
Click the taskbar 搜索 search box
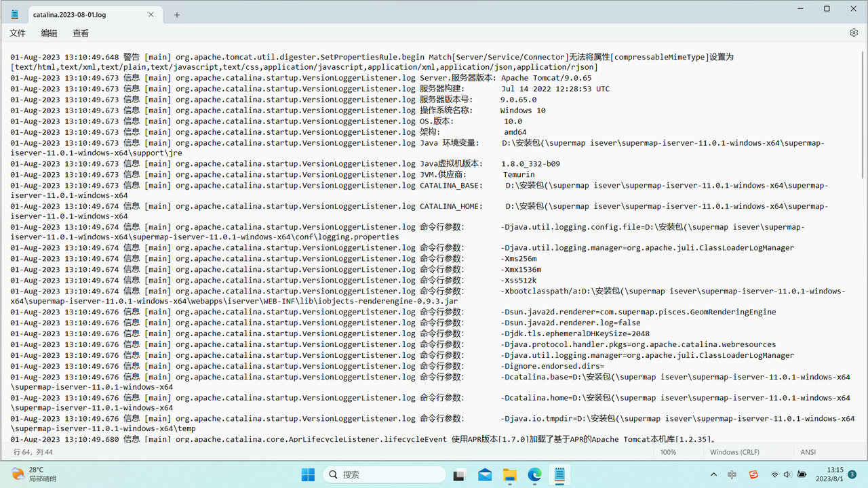[x=383, y=474]
